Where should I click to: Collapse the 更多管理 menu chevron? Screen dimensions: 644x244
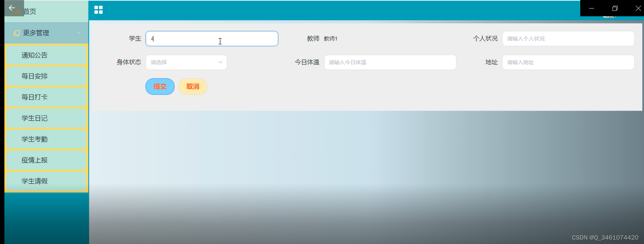(78, 33)
